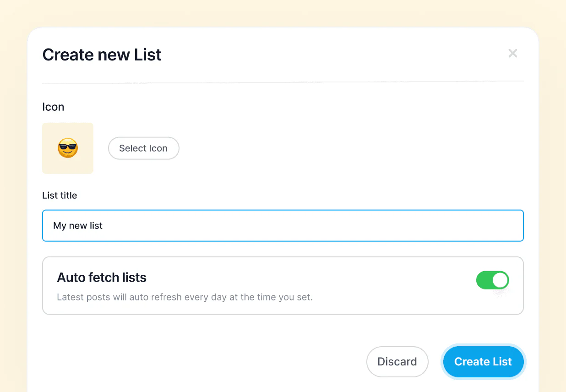Open the emoji picker via the icon swatch
This screenshot has height=392, width=566.
pyautogui.click(x=68, y=148)
